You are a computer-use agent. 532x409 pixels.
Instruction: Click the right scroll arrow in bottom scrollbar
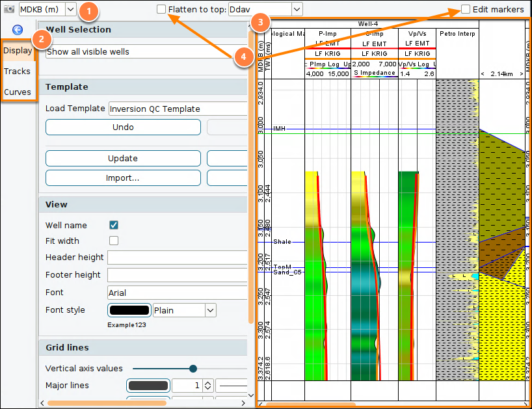[x=243, y=403]
